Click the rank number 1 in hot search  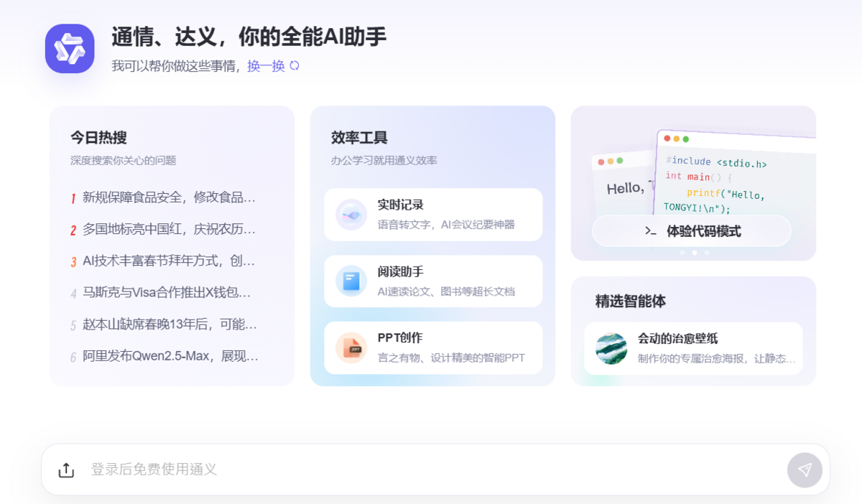[73, 198]
